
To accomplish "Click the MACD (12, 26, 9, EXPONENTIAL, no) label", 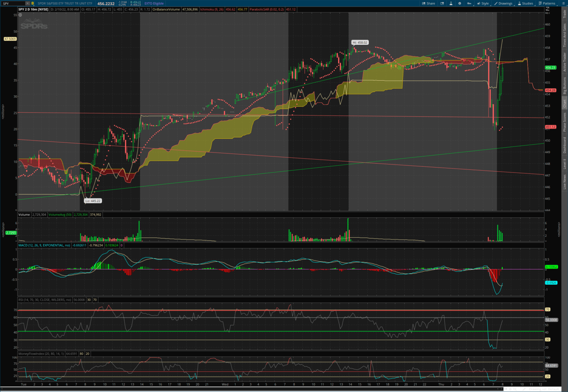I will coord(44,245).
